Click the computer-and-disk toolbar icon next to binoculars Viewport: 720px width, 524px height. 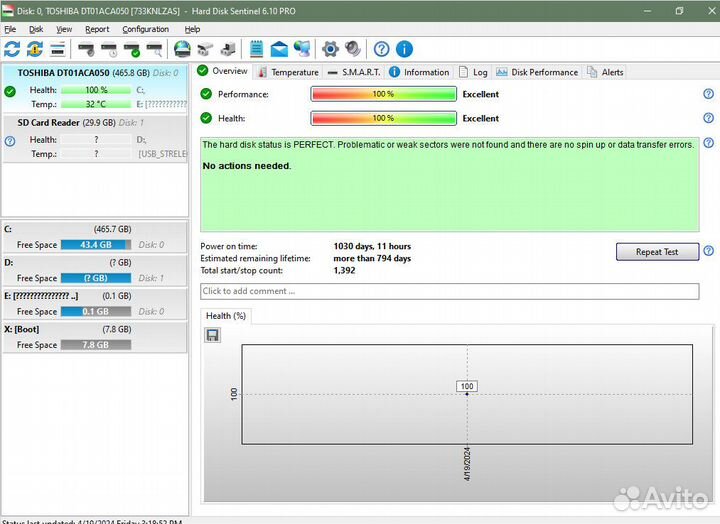228,49
